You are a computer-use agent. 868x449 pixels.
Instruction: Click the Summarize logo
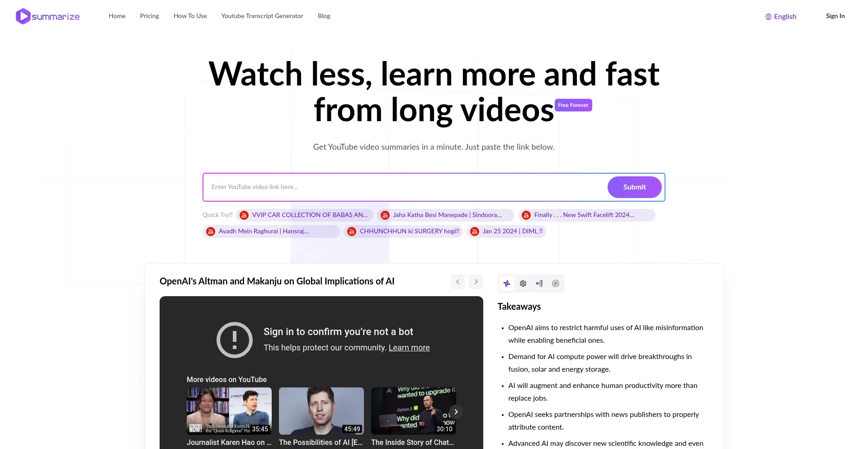tap(48, 16)
